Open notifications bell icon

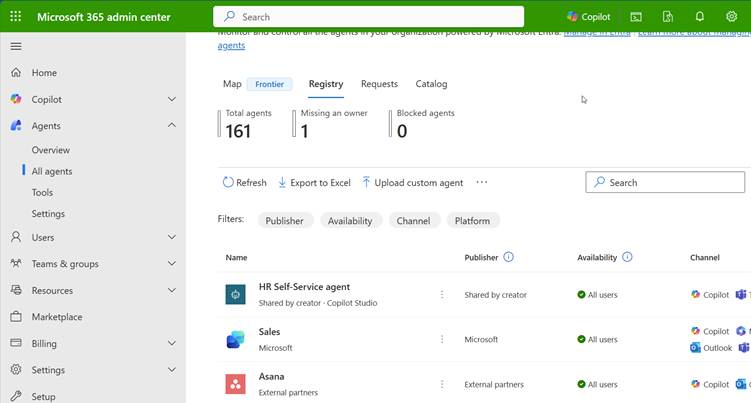700,17
